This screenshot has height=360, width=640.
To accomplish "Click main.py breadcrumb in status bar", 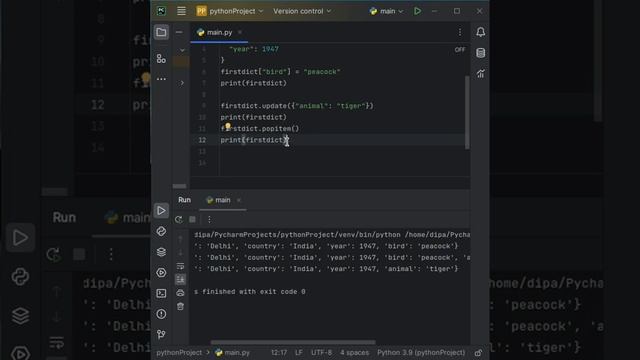I will [232, 353].
